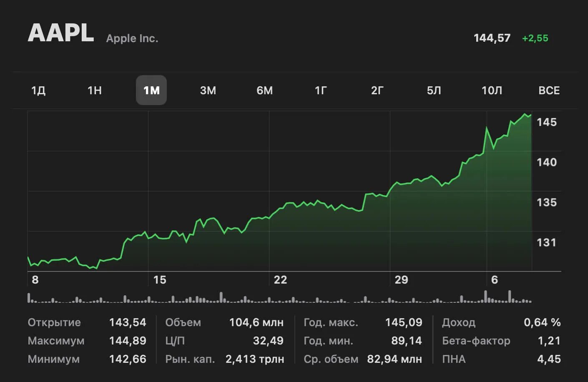Click the Открытие value 143,54

(128, 322)
